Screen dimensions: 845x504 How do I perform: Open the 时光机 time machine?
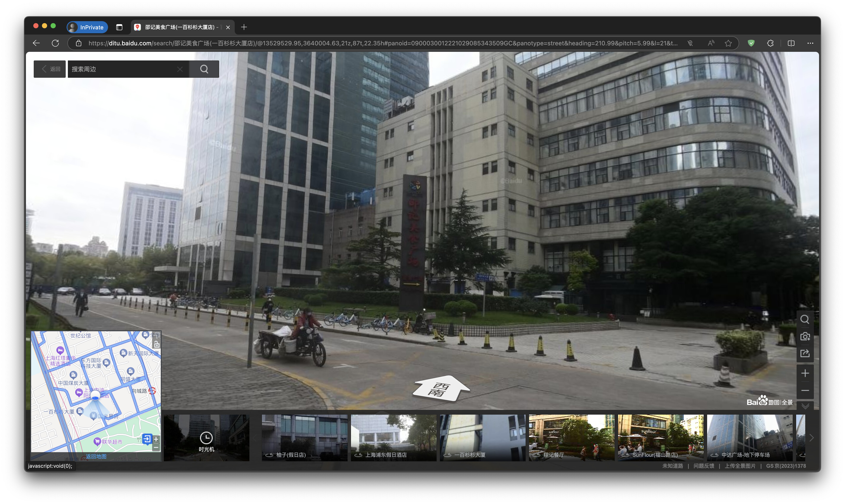click(206, 441)
